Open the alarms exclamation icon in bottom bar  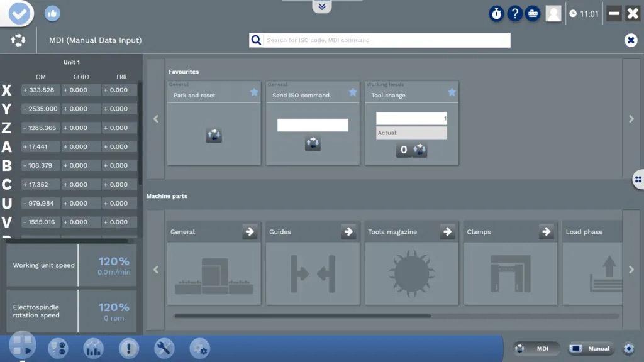click(128, 348)
